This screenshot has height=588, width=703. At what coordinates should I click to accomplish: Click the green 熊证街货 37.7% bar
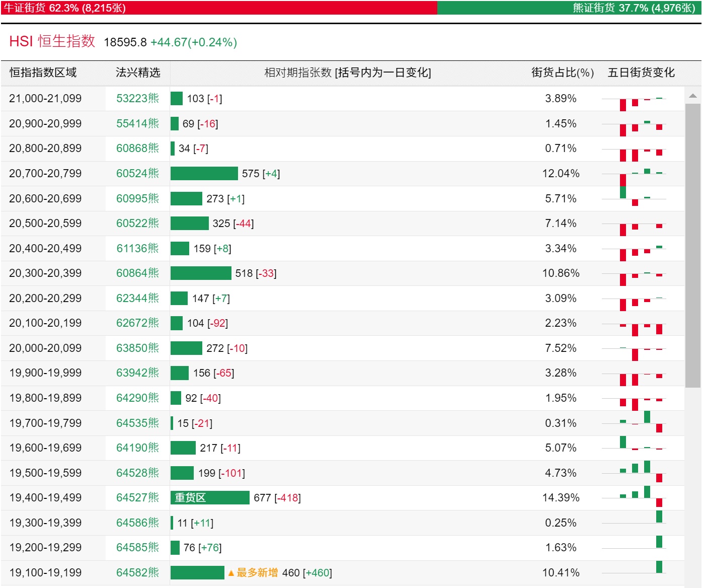tap(569, 8)
